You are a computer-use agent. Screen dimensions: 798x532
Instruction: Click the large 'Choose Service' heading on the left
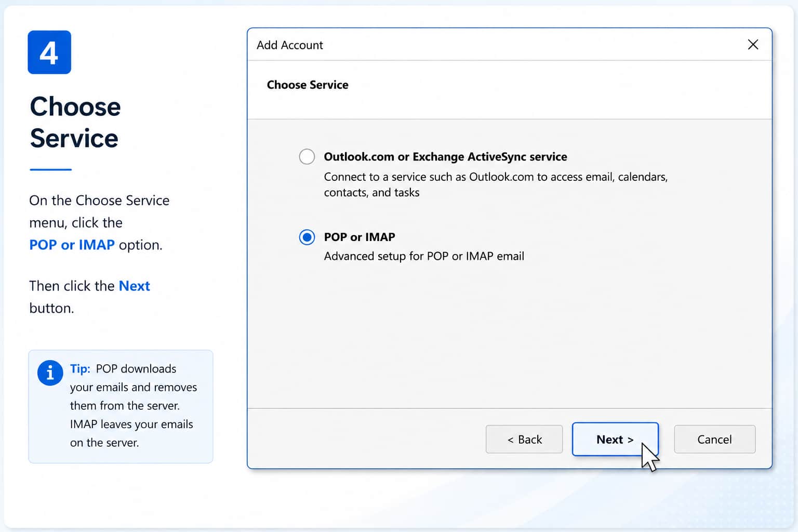point(75,122)
